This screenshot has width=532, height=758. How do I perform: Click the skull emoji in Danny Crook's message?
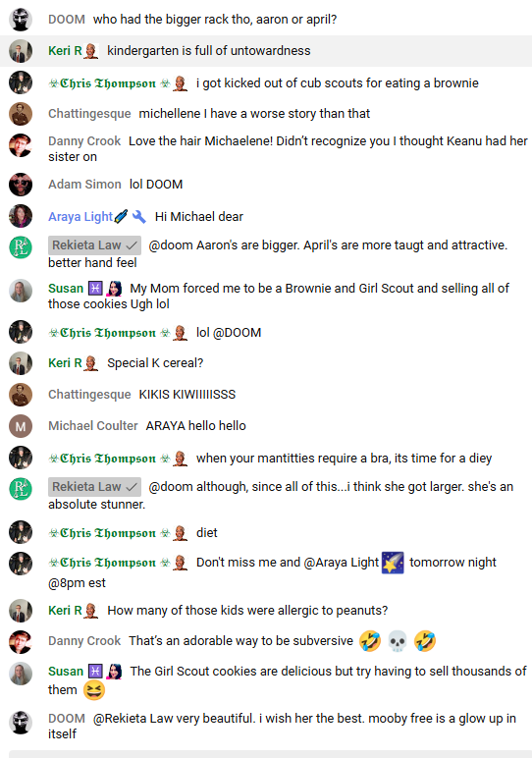pyautogui.click(x=398, y=641)
